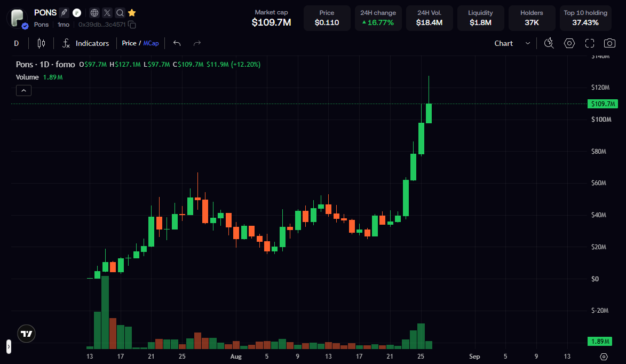Screen dimensions: 626x364
Task: Open the PONS website globe icon
Action: (x=94, y=13)
